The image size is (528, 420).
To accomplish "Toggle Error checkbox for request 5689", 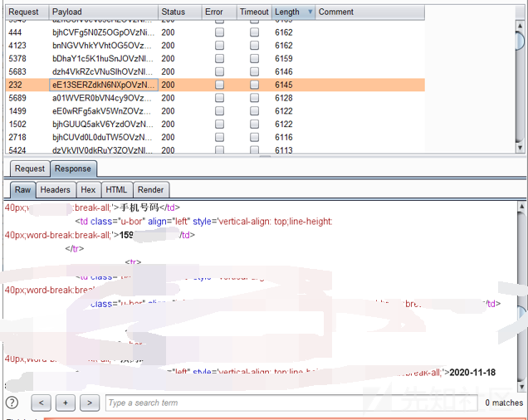I will (x=219, y=98).
